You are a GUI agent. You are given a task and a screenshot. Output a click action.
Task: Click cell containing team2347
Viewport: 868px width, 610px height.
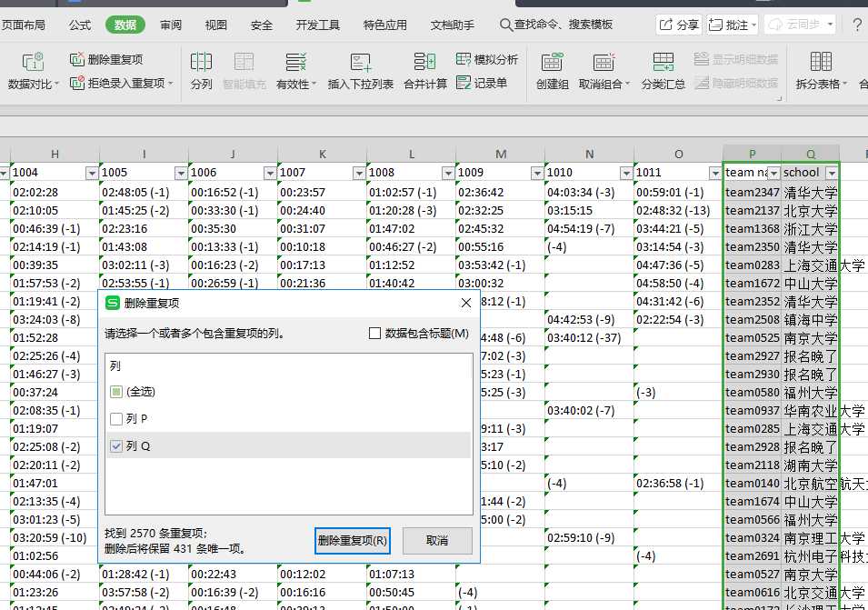752,192
